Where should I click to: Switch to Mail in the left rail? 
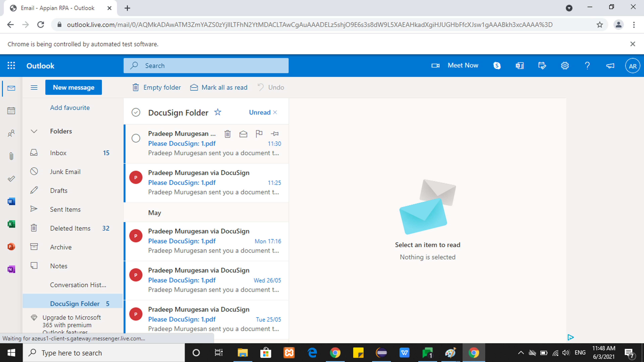click(x=11, y=88)
